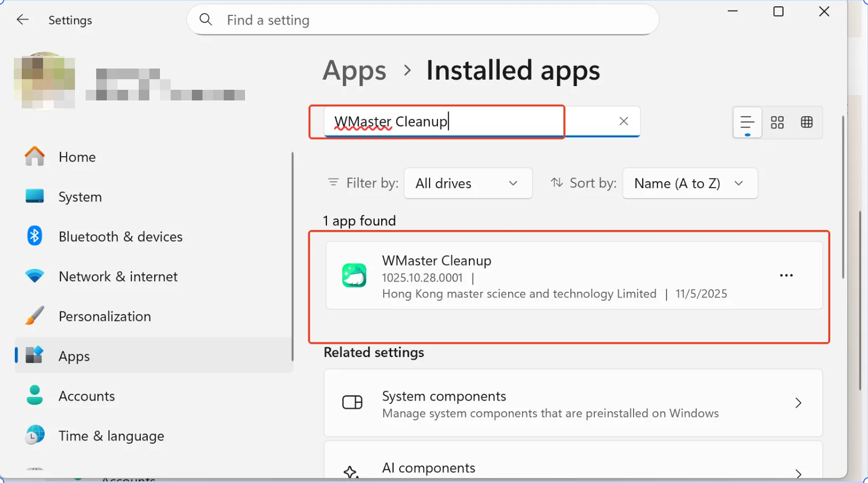Click the Bluetooth & devices icon
Screen dimensions: 868x483
(34, 235)
